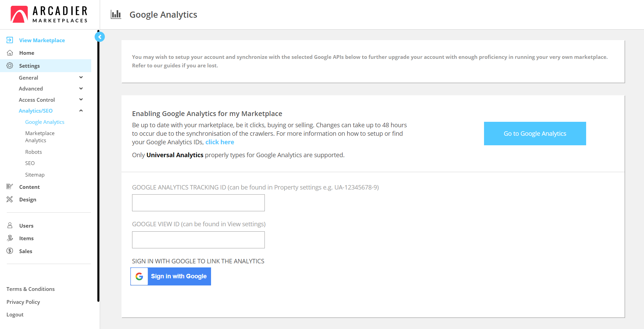Screen dimensions: 644x329
Task: Select Analytics/SEO section
Action: pos(36,111)
